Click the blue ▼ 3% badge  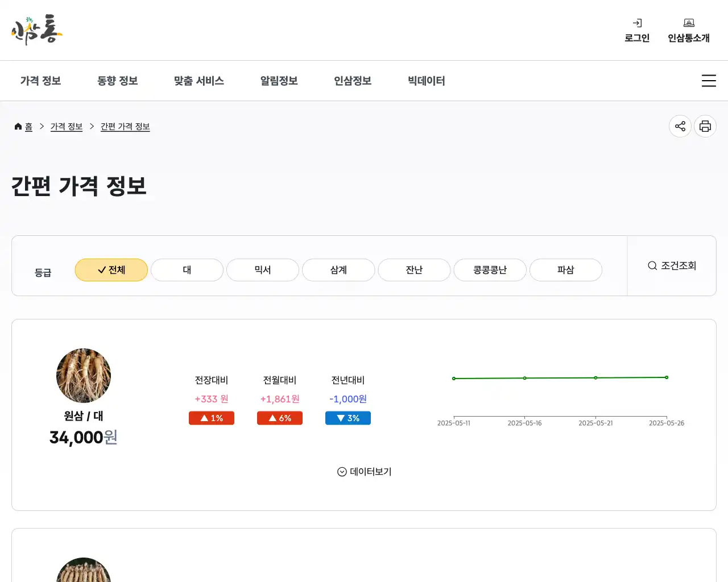coord(348,418)
